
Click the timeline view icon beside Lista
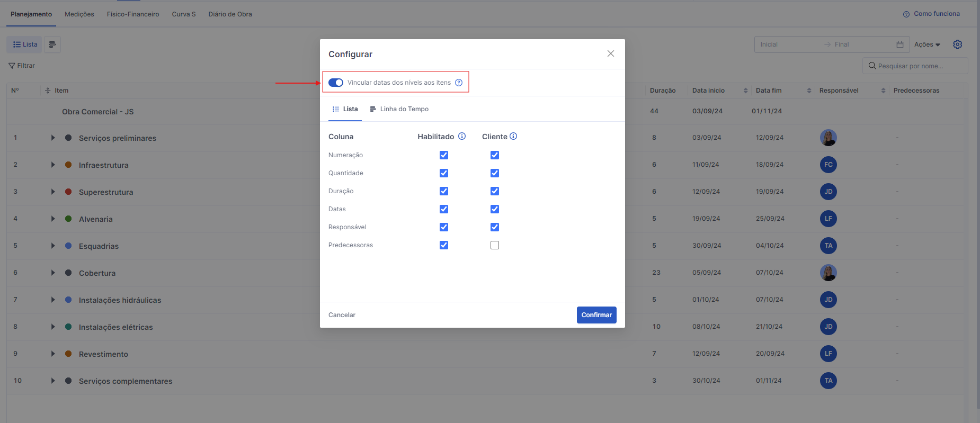(x=52, y=44)
